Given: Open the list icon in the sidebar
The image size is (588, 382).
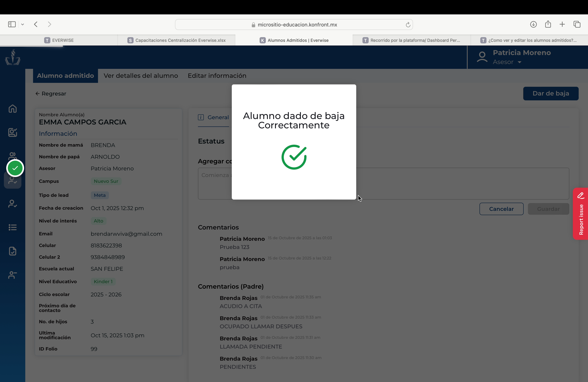Looking at the screenshot, I should pos(13,227).
